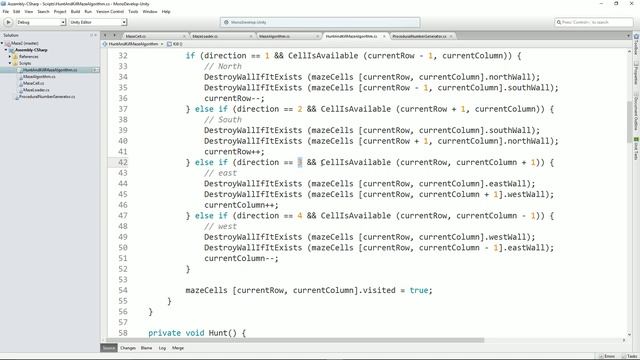The image size is (640, 360).
Task: Click the MonoDevelop-Unity status bar area
Action: coord(320,22)
